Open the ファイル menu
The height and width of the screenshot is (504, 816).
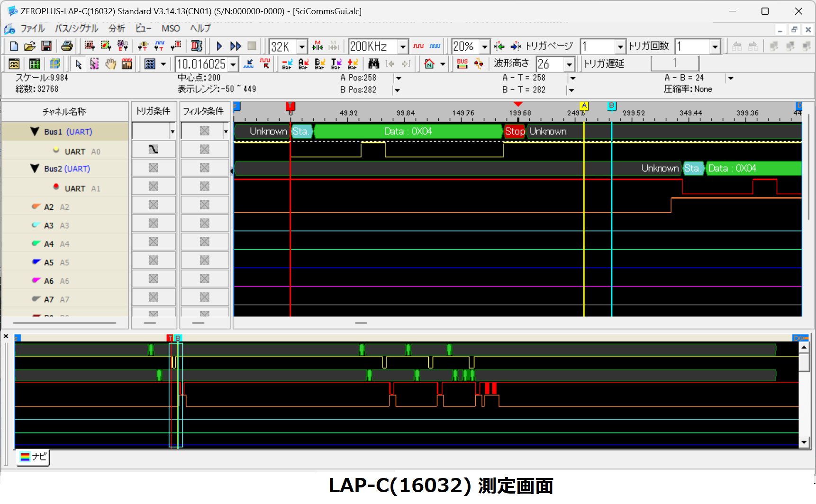click(x=32, y=28)
